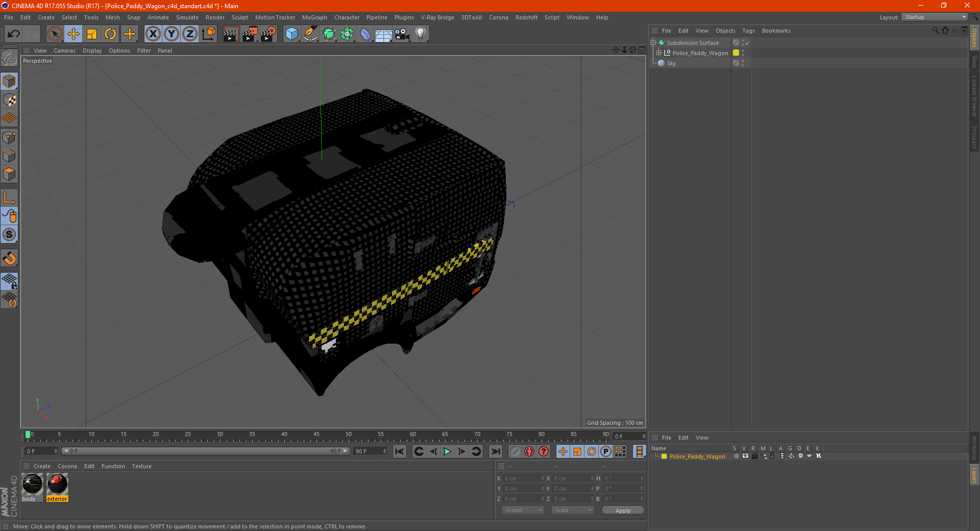Open the Layout Startup dropdown
The width and height of the screenshot is (980, 531).
click(x=935, y=17)
